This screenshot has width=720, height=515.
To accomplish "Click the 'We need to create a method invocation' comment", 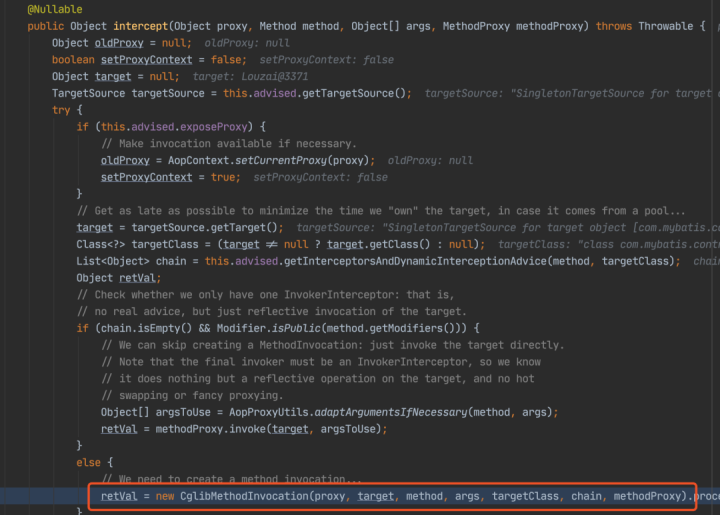I will (x=231, y=479).
